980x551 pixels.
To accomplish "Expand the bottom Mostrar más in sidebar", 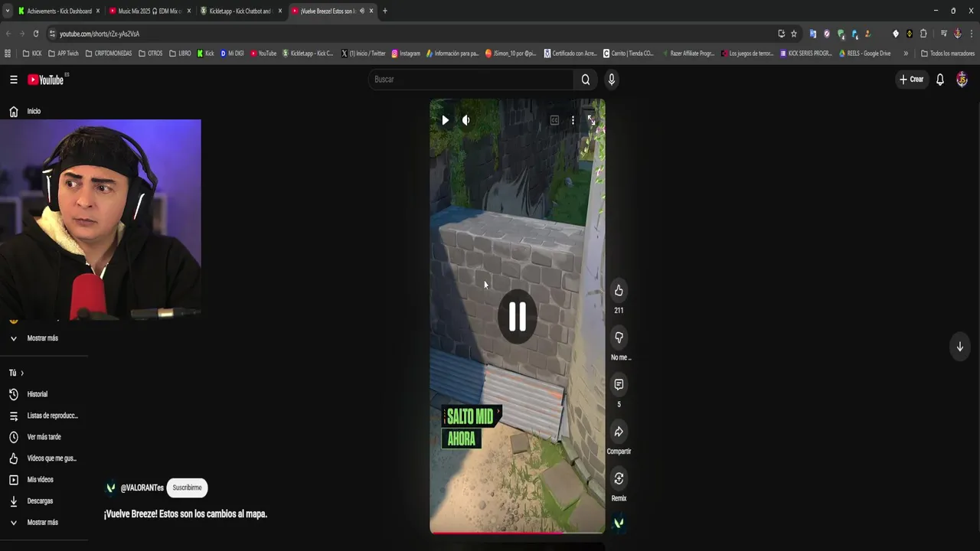I will (x=44, y=523).
